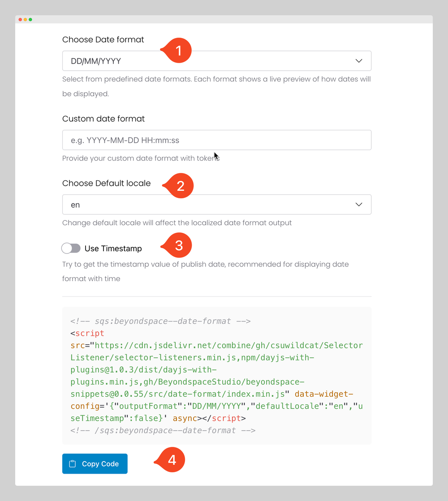This screenshot has width=448, height=501.
Task: Select the heading Choose Default locale
Action: pyautogui.click(x=106, y=183)
